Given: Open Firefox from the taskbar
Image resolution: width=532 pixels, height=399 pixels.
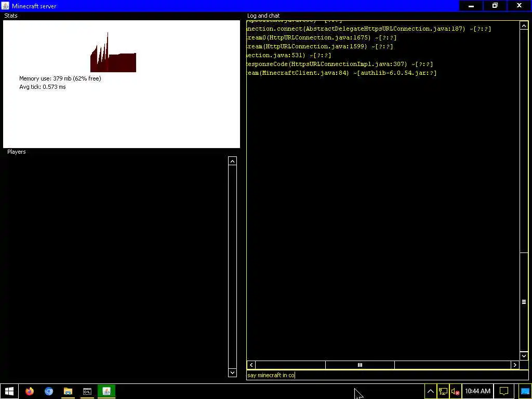Looking at the screenshot, I should (30, 391).
